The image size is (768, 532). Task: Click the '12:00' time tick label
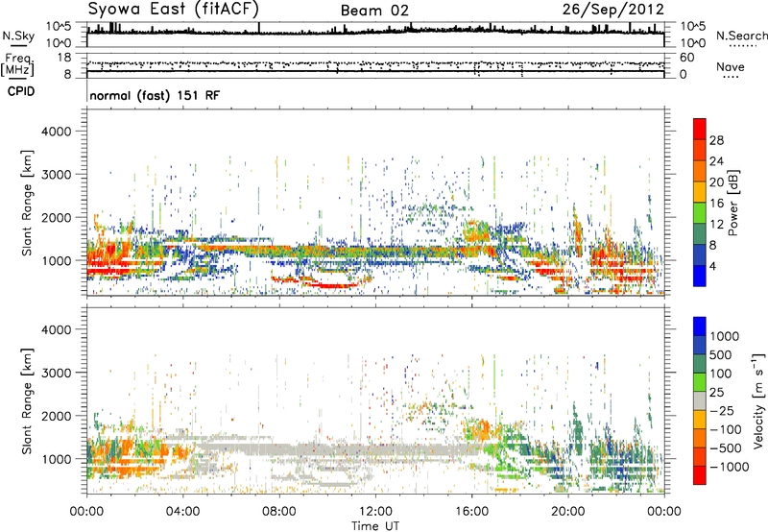[x=375, y=512]
